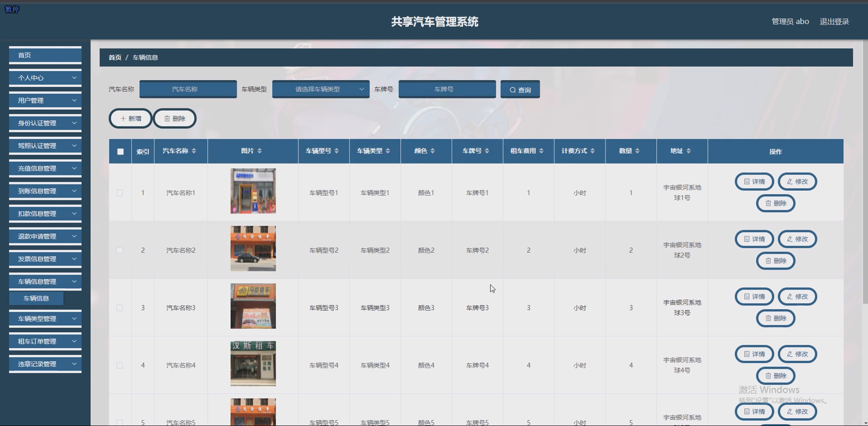Collapse the 车辆信息管理 sidebar menu
The width and height of the screenshot is (868, 426).
[45, 282]
